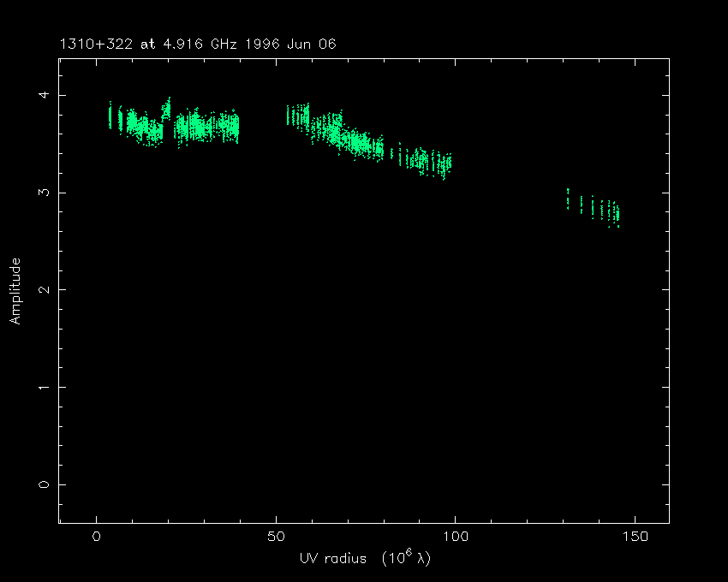The image size is (728, 582).
Task: Click the x-axis tick label '100'
Action: tap(455, 537)
